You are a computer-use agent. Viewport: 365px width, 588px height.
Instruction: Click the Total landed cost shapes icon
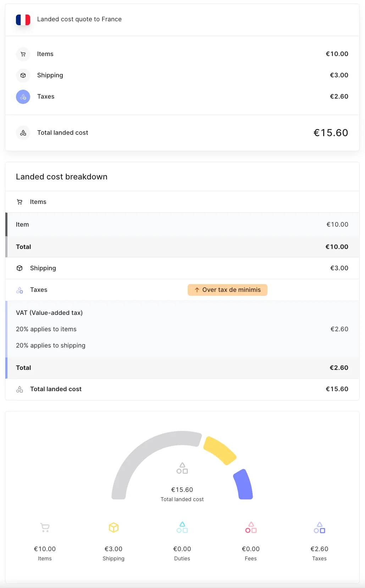click(23, 132)
